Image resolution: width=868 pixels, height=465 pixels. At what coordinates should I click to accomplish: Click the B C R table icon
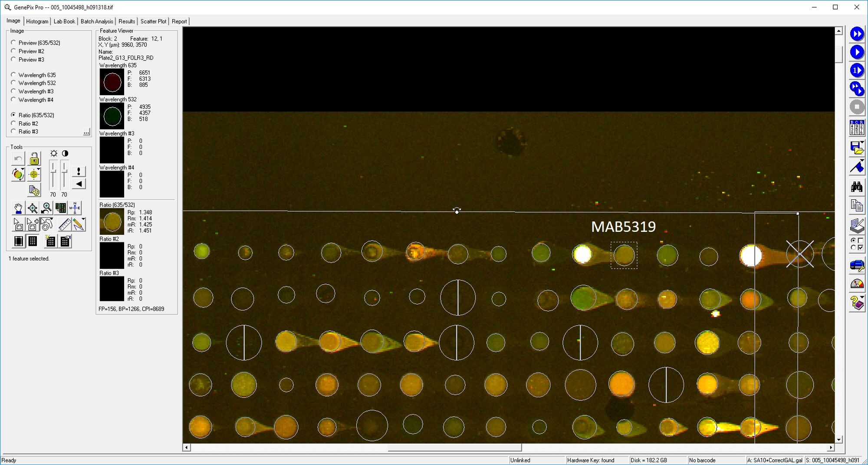[x=857, y=128]
